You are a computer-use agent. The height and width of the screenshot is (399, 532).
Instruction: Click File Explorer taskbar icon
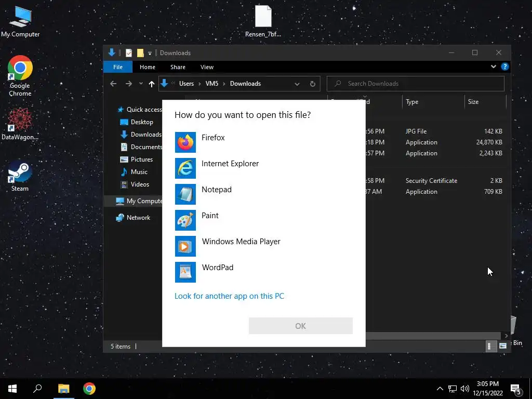[x=63, y=389]
